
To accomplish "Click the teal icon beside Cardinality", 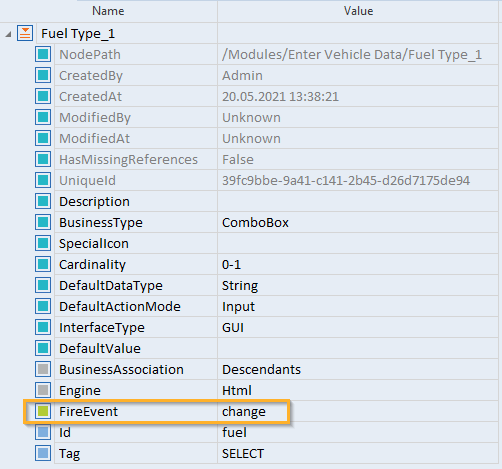I will click(43, 264).
